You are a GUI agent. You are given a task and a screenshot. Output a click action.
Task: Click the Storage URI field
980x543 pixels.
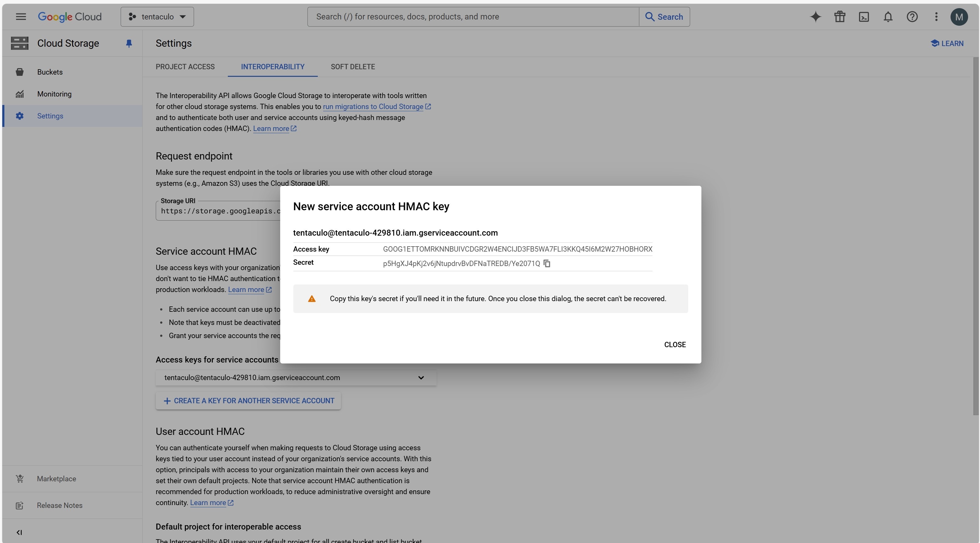click(218, 211)
